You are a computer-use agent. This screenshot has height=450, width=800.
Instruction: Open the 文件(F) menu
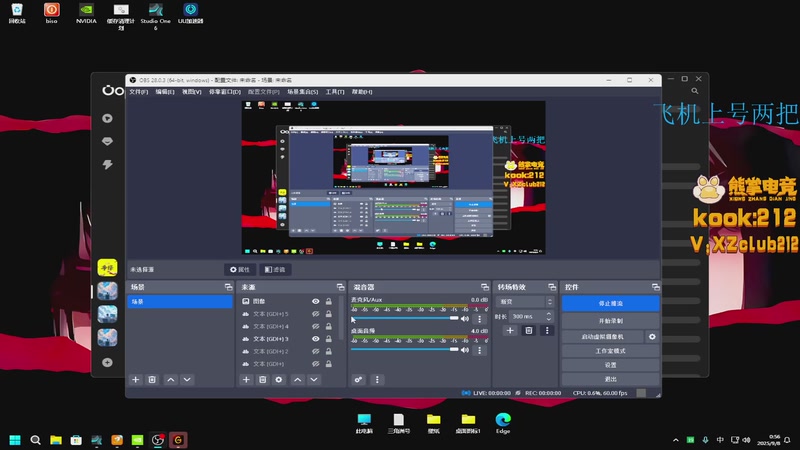tap(138, 92)
